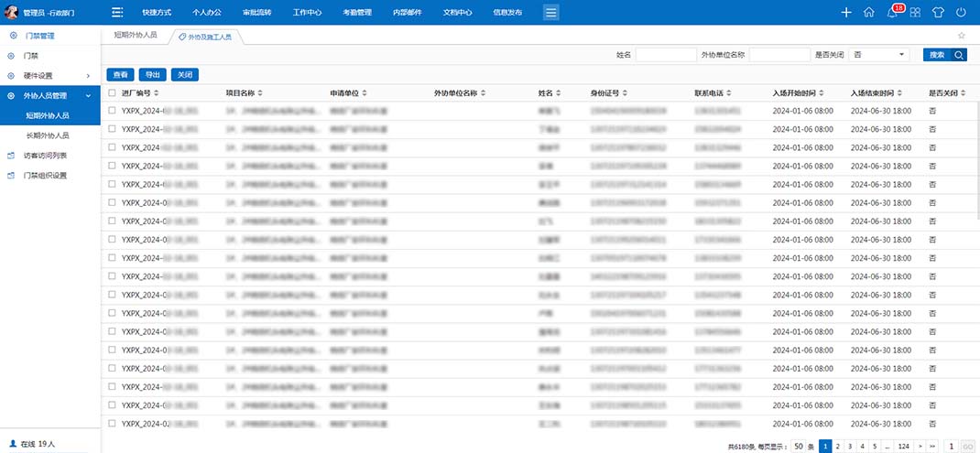The image size is (980, 453).
Task: Click the shirt theme icon
Action: point(938,13)
